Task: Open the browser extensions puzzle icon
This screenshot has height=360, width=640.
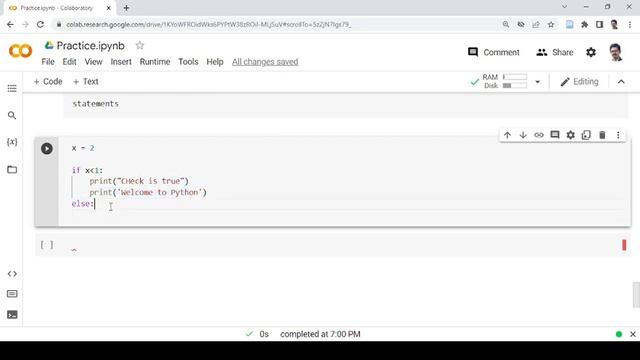Action: coord(584,24)
